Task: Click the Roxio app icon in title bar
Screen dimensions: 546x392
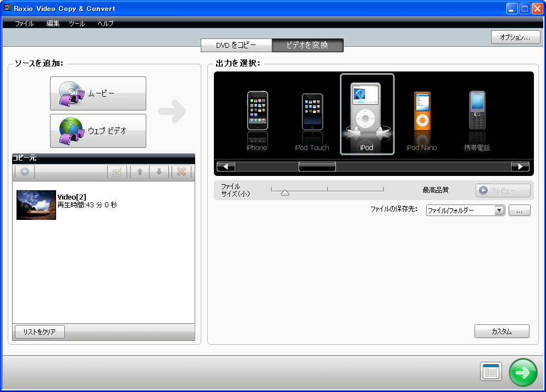Action: click(x=7, y=8)
